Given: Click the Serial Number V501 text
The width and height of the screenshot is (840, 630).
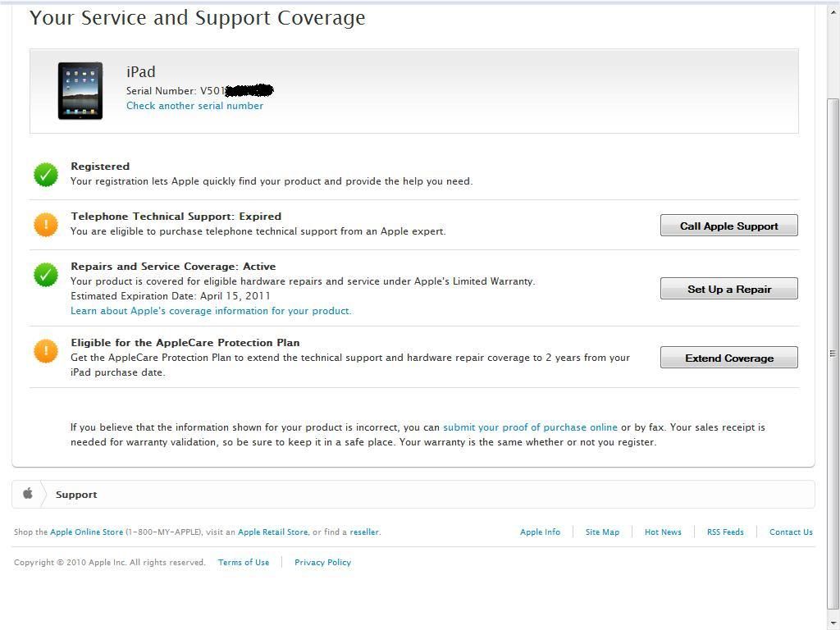Looking at the screenshot, I should coord(176,90).
